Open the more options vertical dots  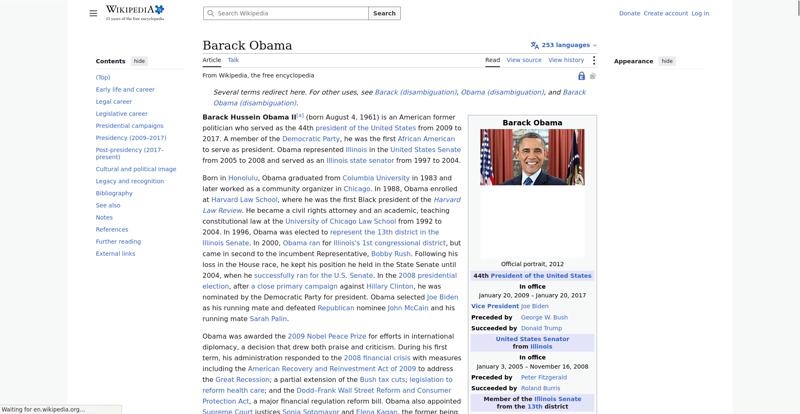(593, 60)
